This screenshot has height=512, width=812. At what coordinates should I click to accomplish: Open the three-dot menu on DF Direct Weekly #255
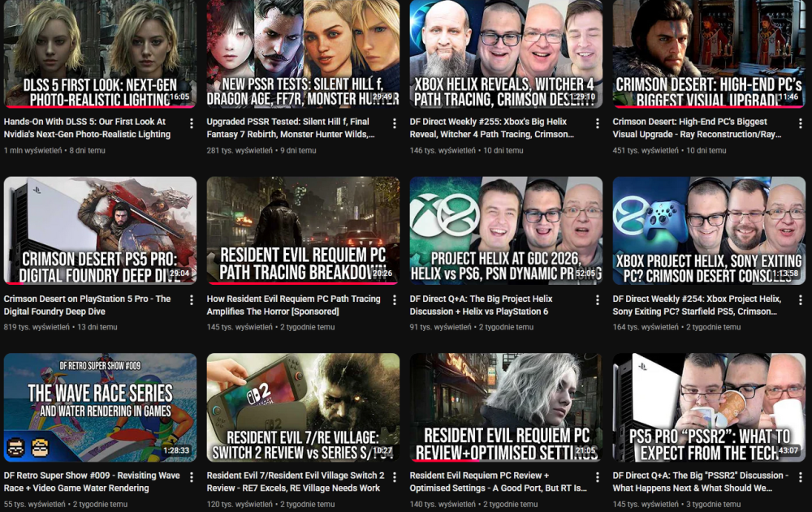(598, 122)
